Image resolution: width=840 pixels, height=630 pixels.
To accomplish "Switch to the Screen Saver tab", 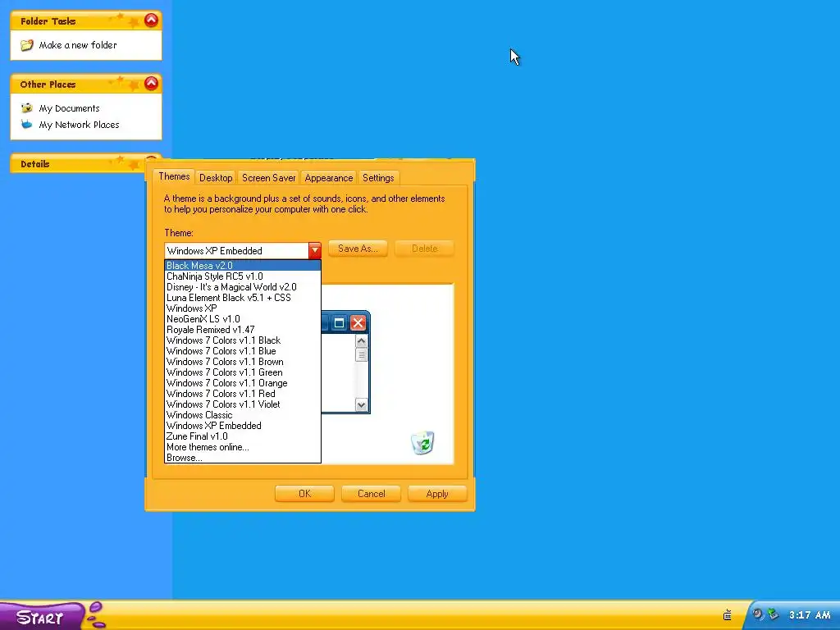I will point(268,178).
